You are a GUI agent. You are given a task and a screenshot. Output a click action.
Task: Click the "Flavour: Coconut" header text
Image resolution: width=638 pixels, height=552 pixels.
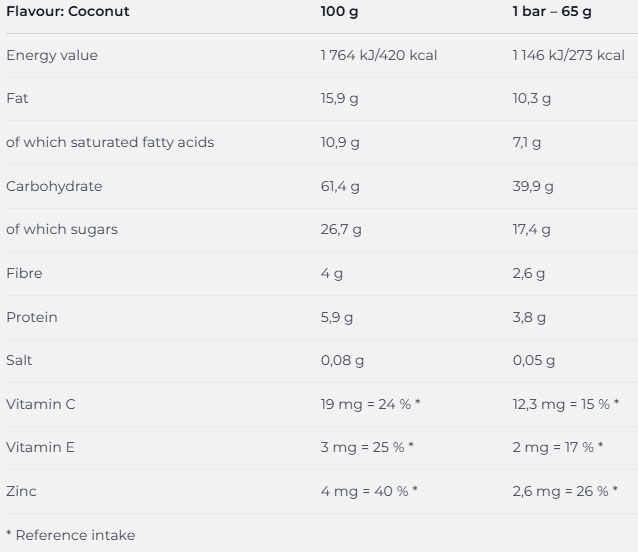point(68,12)
